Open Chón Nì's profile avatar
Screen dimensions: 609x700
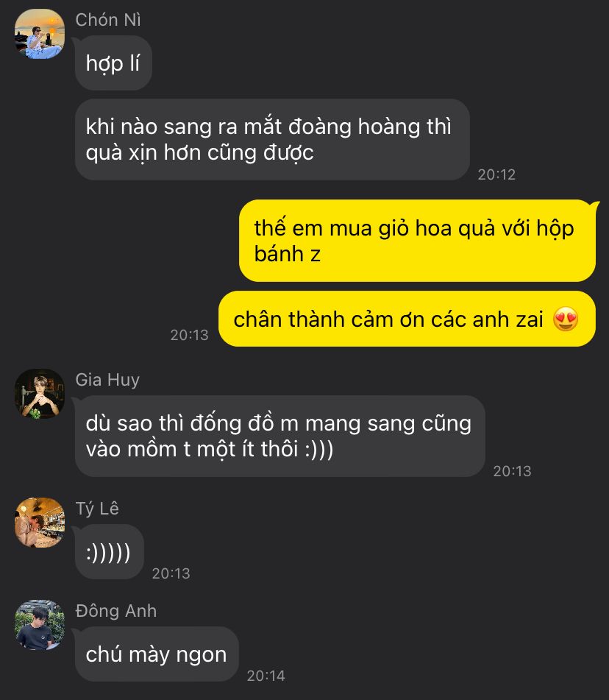coord(40,34)
